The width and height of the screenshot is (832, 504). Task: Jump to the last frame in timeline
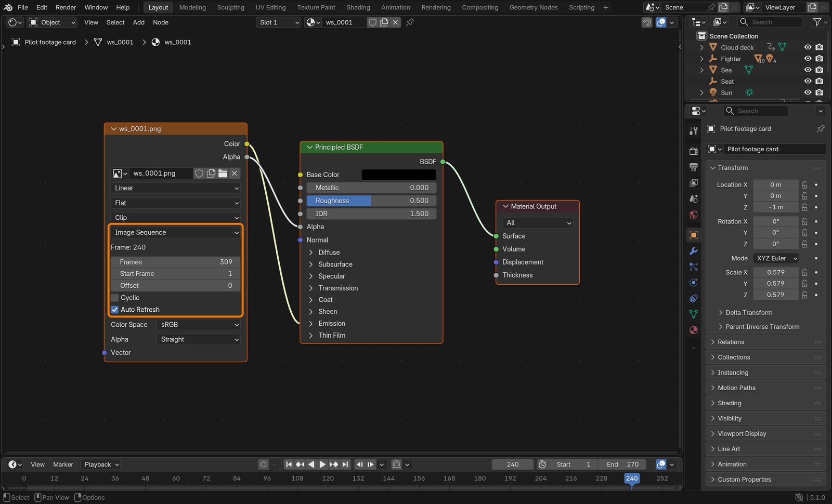coord(345,465)
